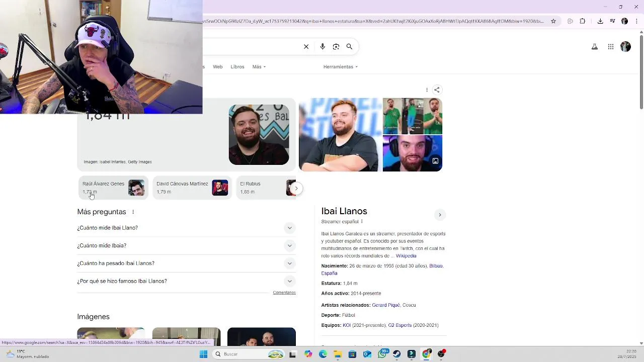Open Ibai photo with zigzag background
Image resolution: width=644 pixels, height=362 pixels.
pyautogui.click(x=259, y=135)
